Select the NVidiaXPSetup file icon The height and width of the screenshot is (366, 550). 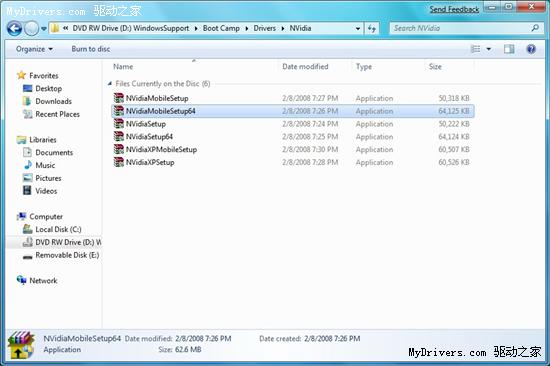pyautogui.click(x=119, y=162)
